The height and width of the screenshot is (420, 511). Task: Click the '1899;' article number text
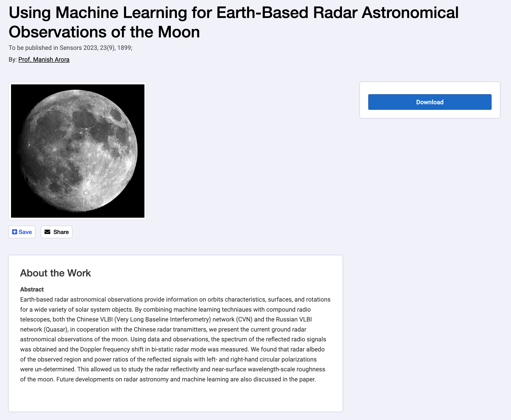pos(125,48)
